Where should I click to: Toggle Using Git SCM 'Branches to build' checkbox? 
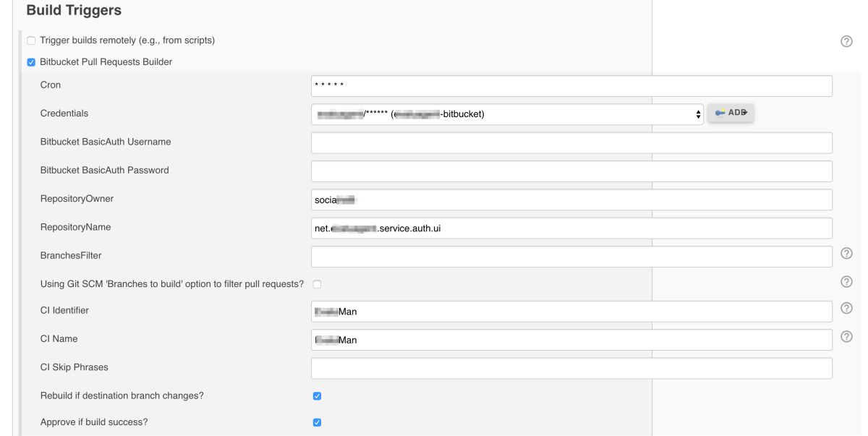coord(317,284)
